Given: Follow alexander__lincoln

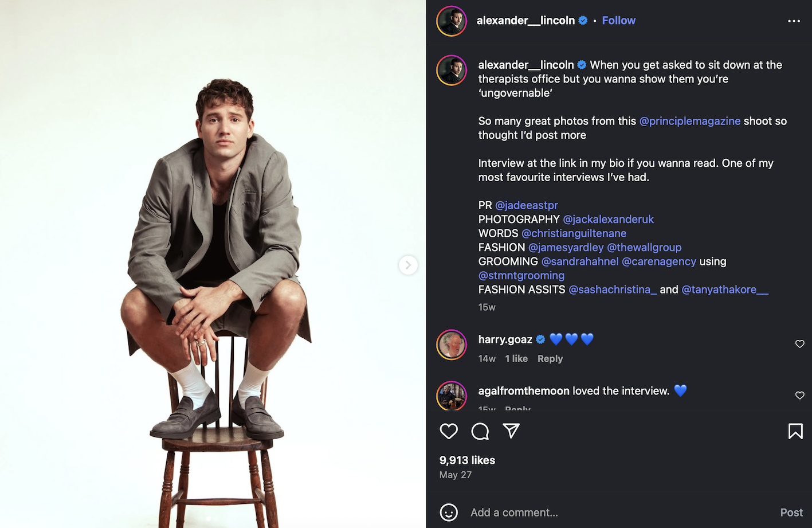Looking at the screenshot, I should tap(618, 21).
